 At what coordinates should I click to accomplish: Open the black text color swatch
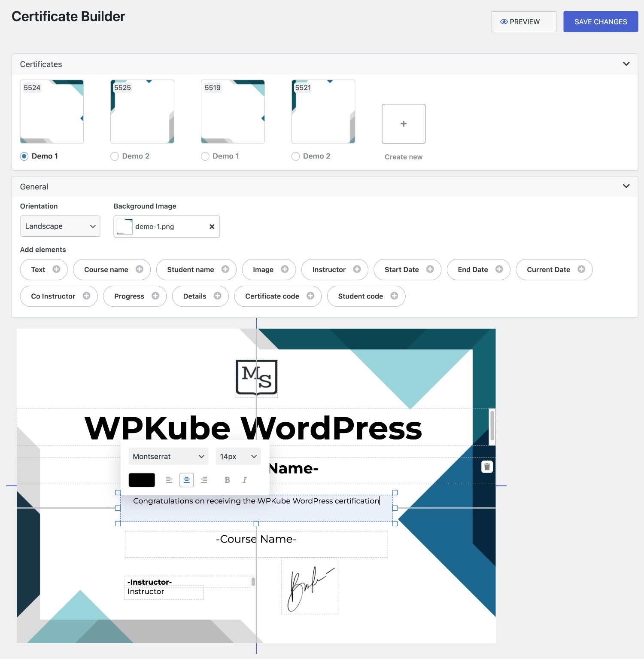point(142,480)
